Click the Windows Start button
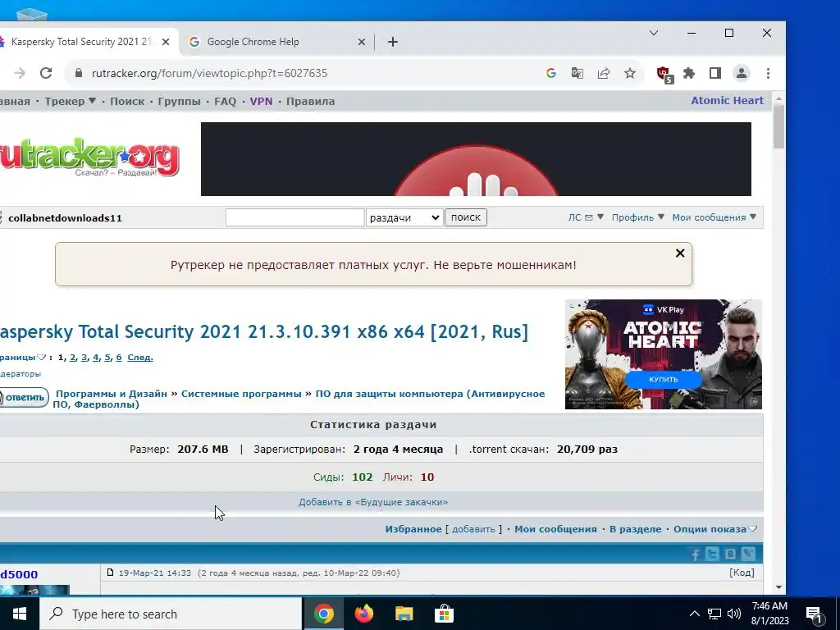 (x=20, y=614)
